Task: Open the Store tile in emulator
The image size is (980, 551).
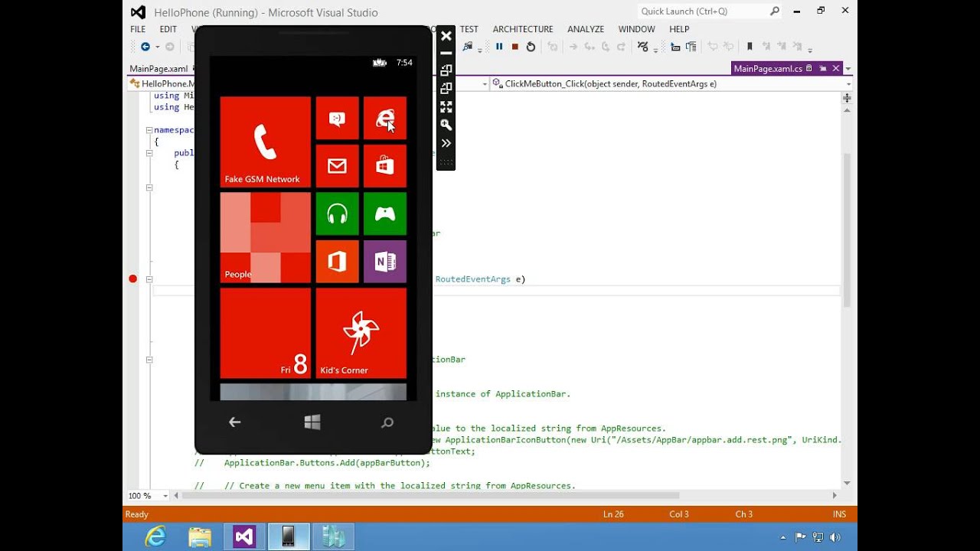Action: pyautogui.click(x=384, y=166)
